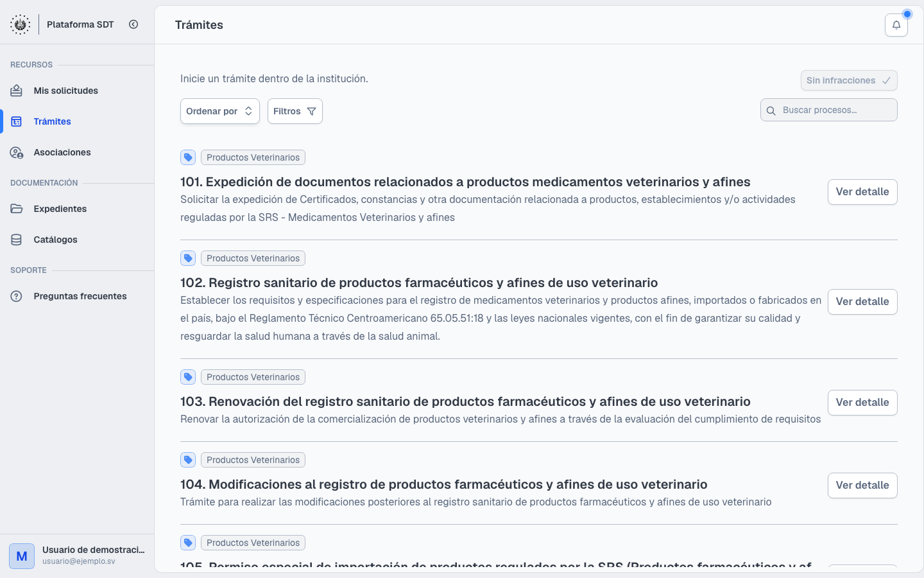This screenshot has height=578, width=924.
Task: Go to Mis solicitudes
Action: [77, 91]
